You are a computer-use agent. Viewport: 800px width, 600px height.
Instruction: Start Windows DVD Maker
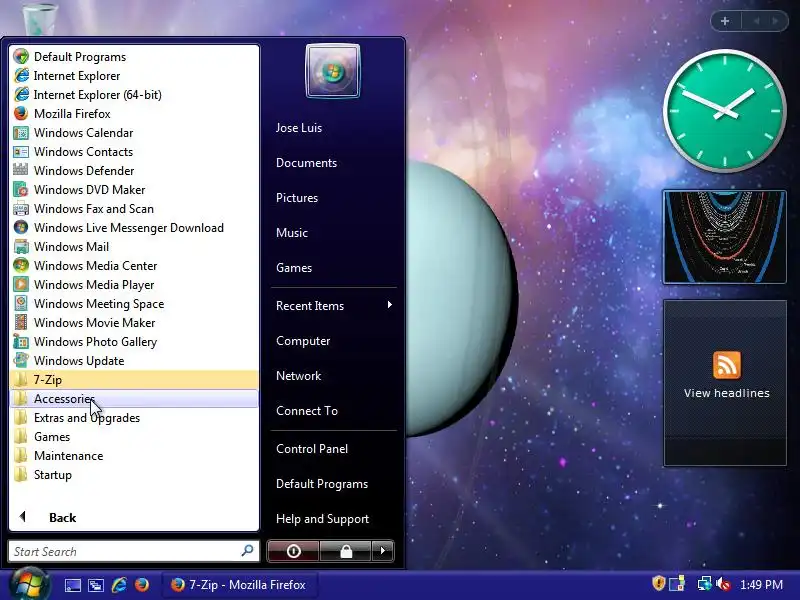134,189
